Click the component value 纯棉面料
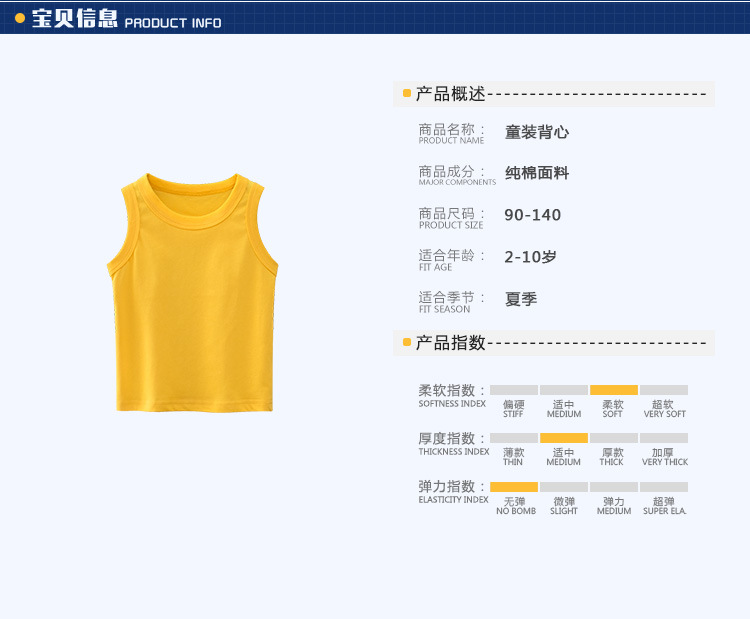Image resolution: width=750 pixels, height=619 pixels. [x=537, y=173]
